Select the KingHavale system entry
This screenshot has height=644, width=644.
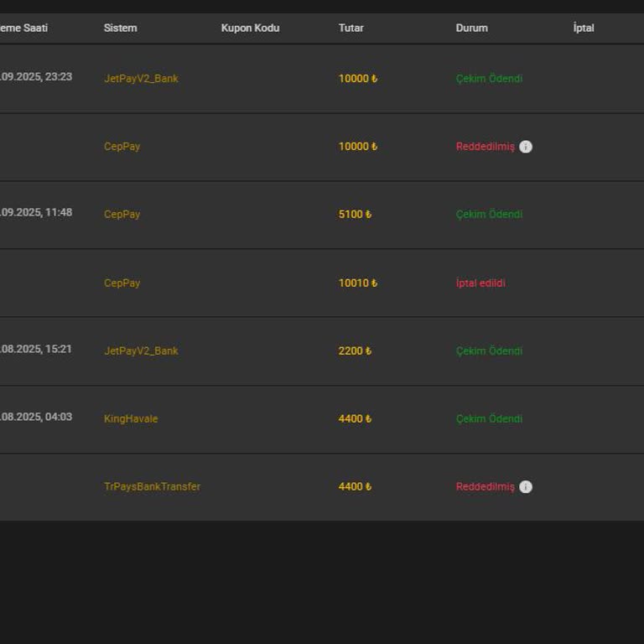pos(131,418)
